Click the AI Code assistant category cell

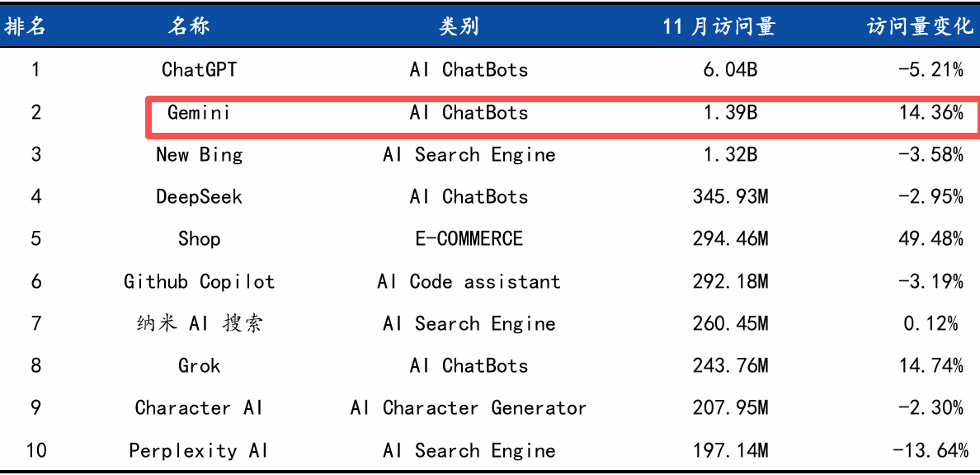click(x=469, y=281)
